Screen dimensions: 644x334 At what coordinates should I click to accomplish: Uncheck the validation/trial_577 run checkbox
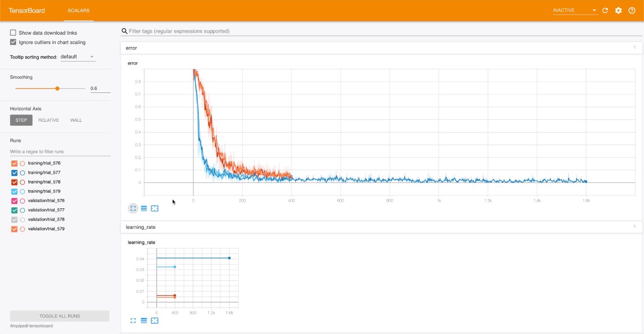coord(14,210)
